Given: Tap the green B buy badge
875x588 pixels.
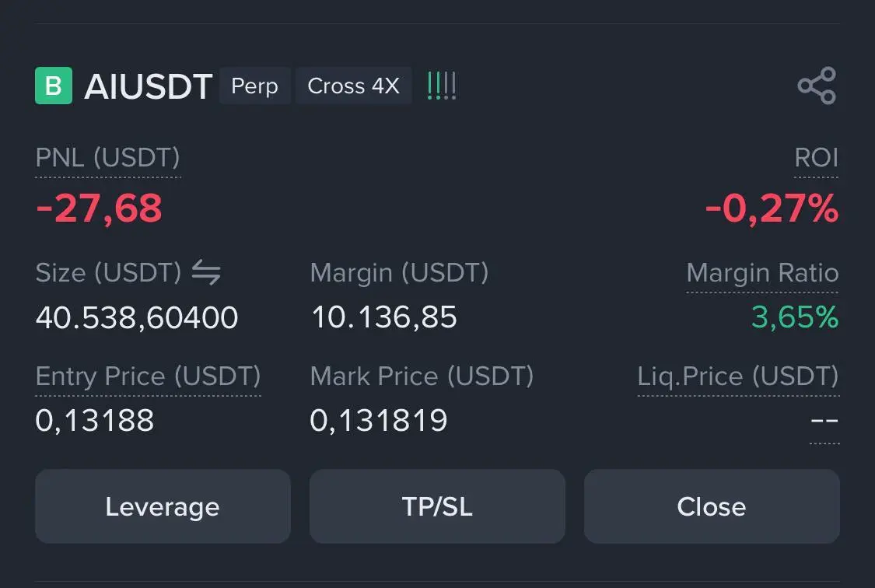Looking at the screenshot, I should [x=54, y=86].
